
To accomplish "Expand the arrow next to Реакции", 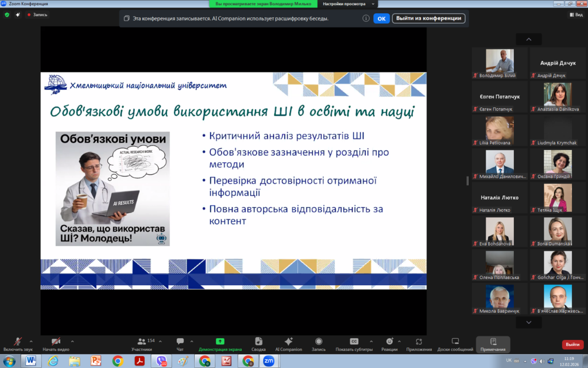I will (x=401, y=341).
